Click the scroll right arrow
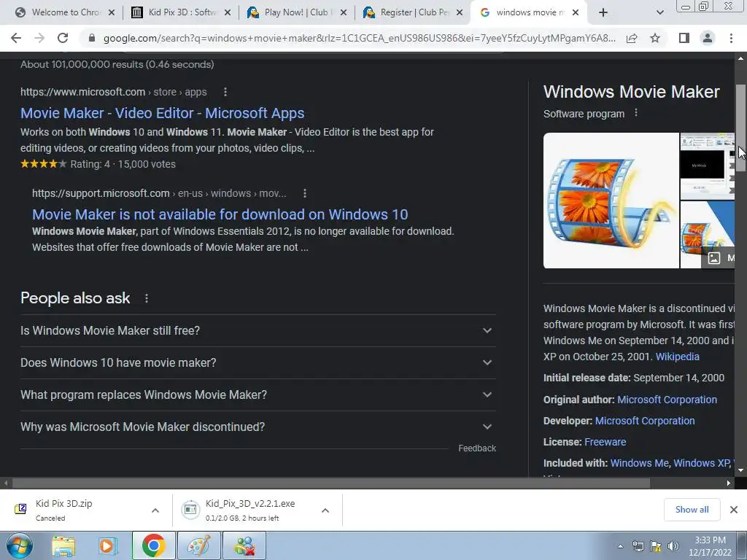The image size is (747, 560). [x=729, y=483]
